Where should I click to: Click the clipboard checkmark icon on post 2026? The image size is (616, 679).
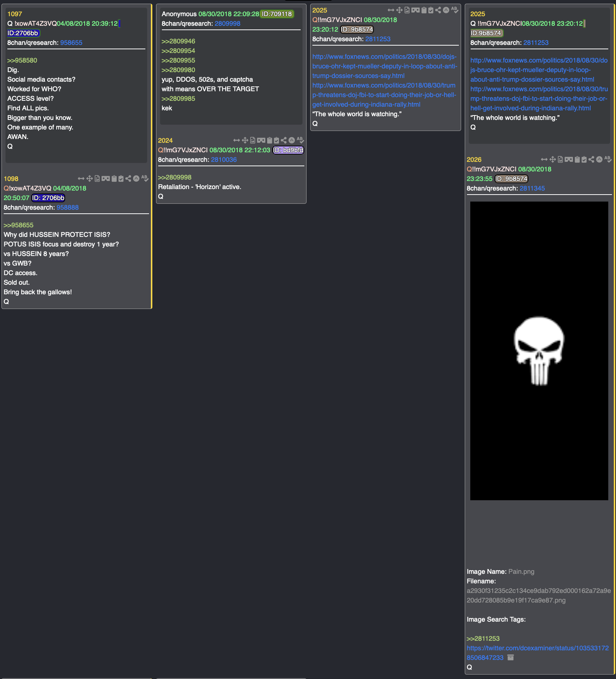[x=584, y=159]
